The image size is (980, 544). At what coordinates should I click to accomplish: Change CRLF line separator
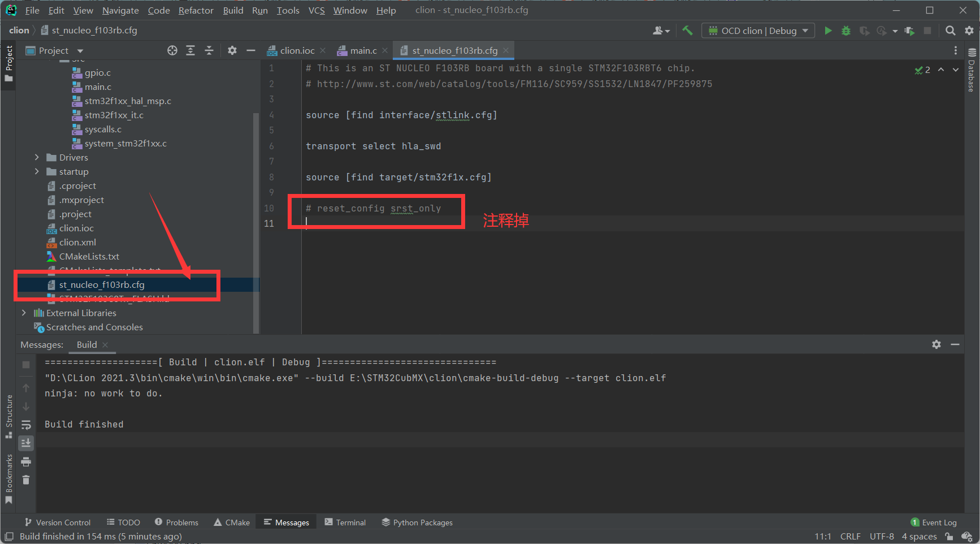(x=850, y=537)
